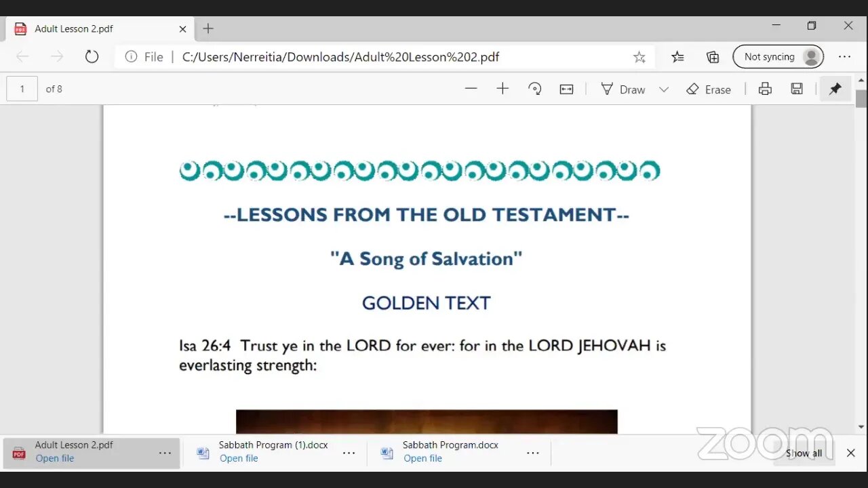The image size is (868, 488).
Task: Click the scrollbar down arrow
Action: point(861,427)
